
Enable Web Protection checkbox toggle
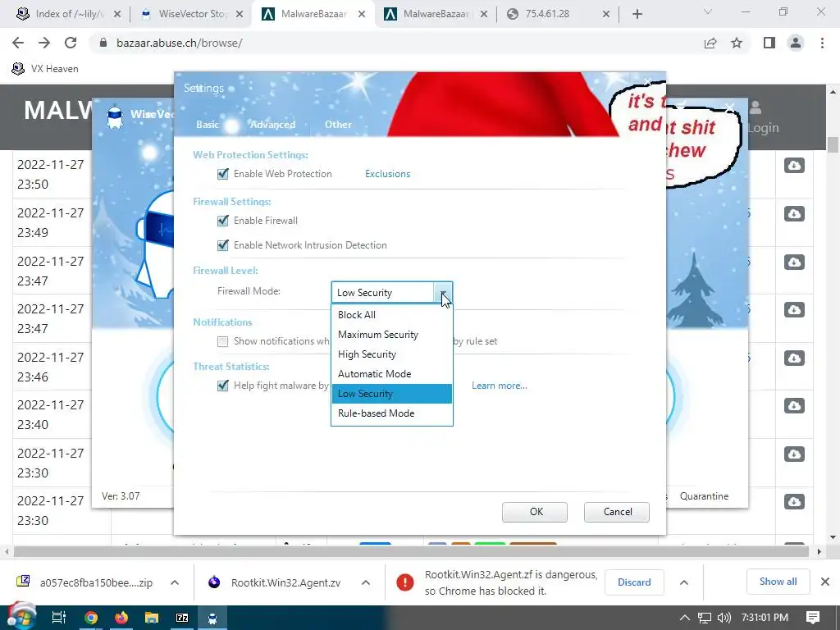(x=223, y=174)
